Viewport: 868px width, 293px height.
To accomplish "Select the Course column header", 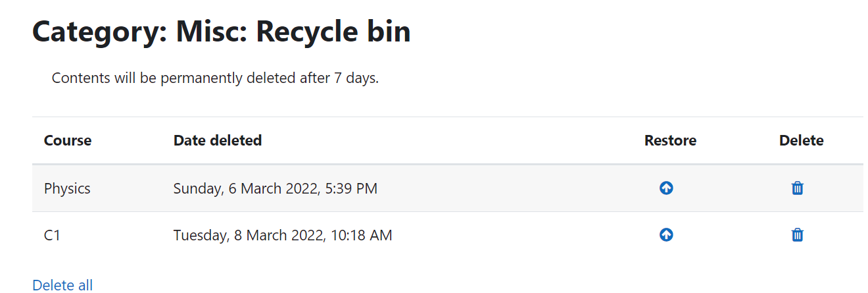I will [68, 140].
